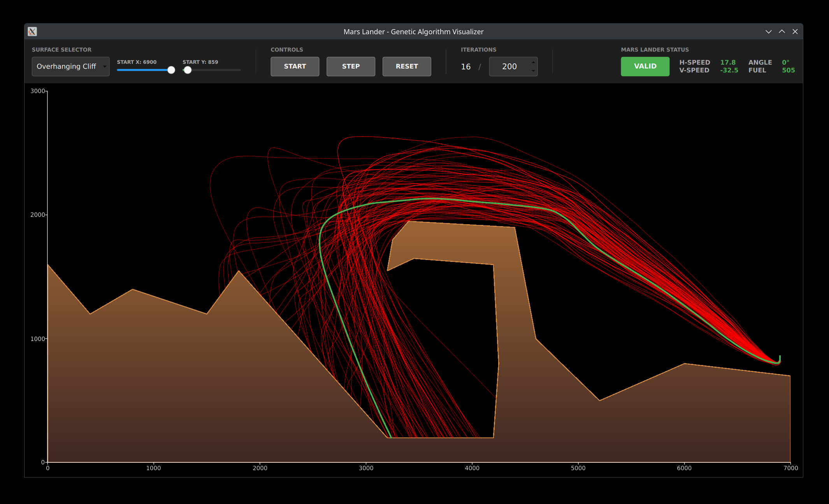
Task: Click the START button
Action: [295, 67]
